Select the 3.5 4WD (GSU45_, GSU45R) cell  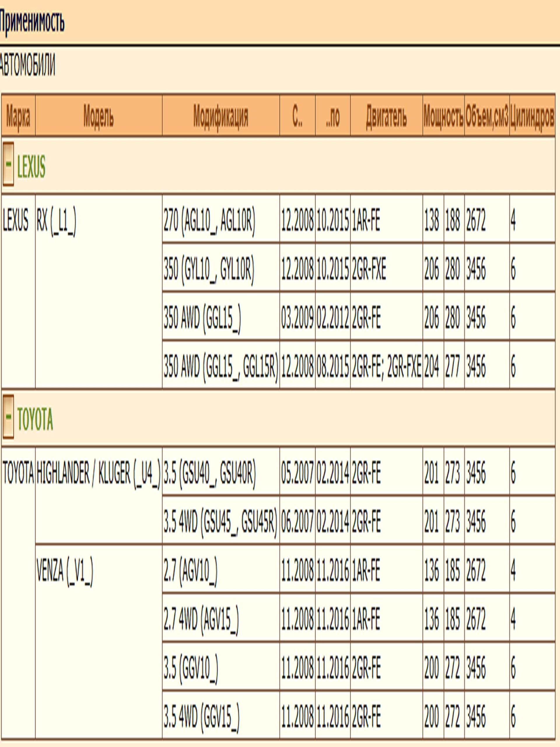pos(220,522)
